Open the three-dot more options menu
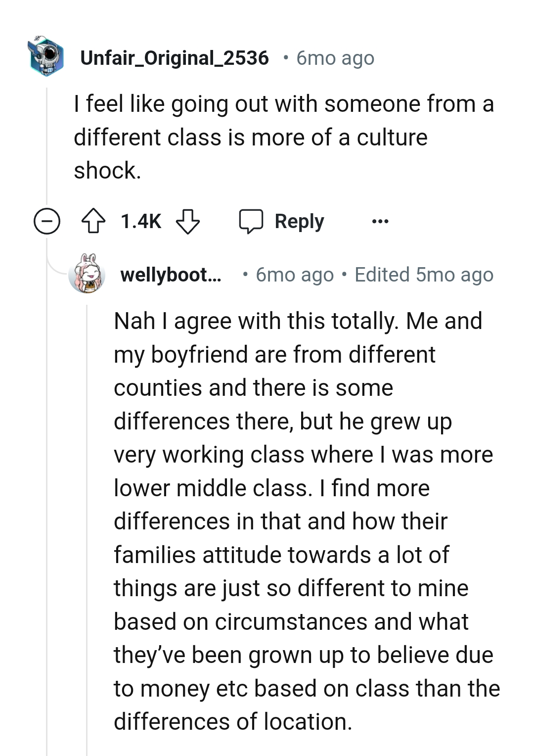Viewport: 534px width, 756px height. point(380,221)
